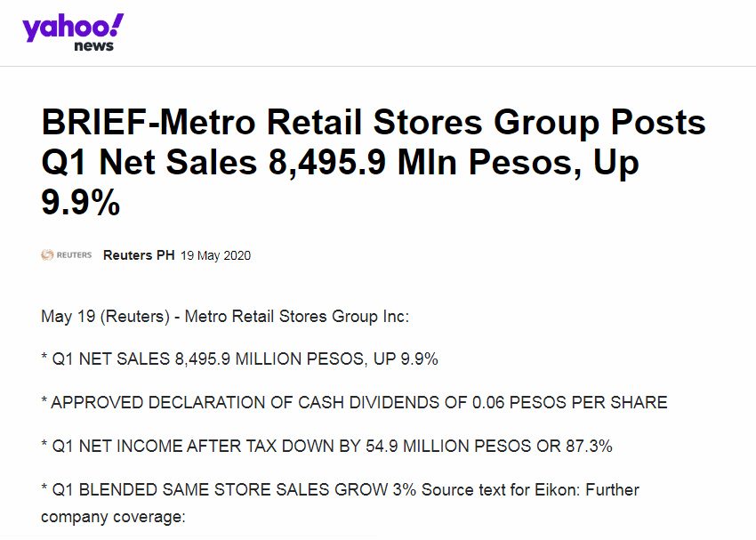Click the headline line starting 'BRIEF-Metro Retail'
Screen dimensions: 756x540
374,123
